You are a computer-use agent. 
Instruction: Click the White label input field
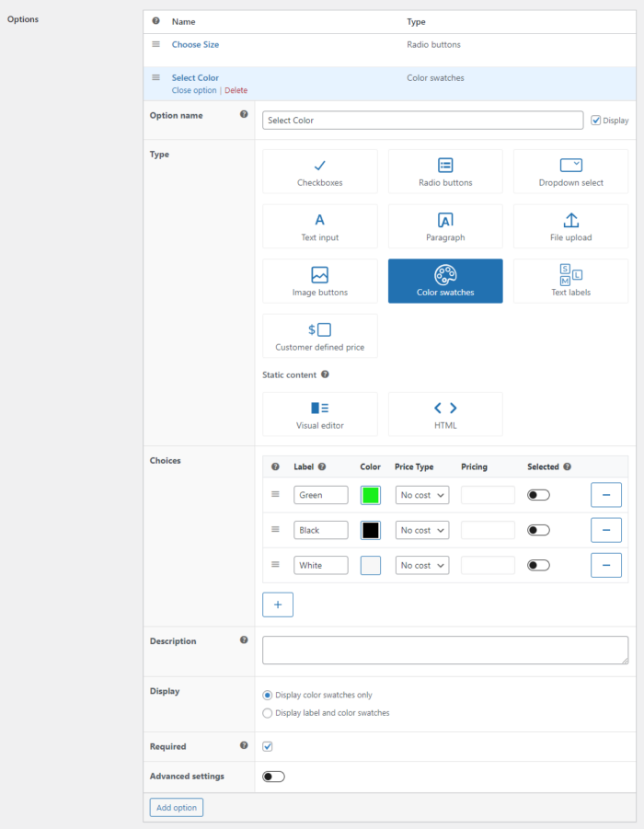click(x=321, y=565)
